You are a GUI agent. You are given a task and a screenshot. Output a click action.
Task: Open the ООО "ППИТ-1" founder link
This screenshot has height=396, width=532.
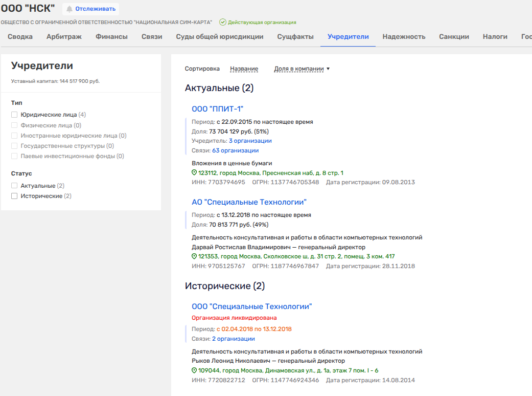tap(217, 108)
